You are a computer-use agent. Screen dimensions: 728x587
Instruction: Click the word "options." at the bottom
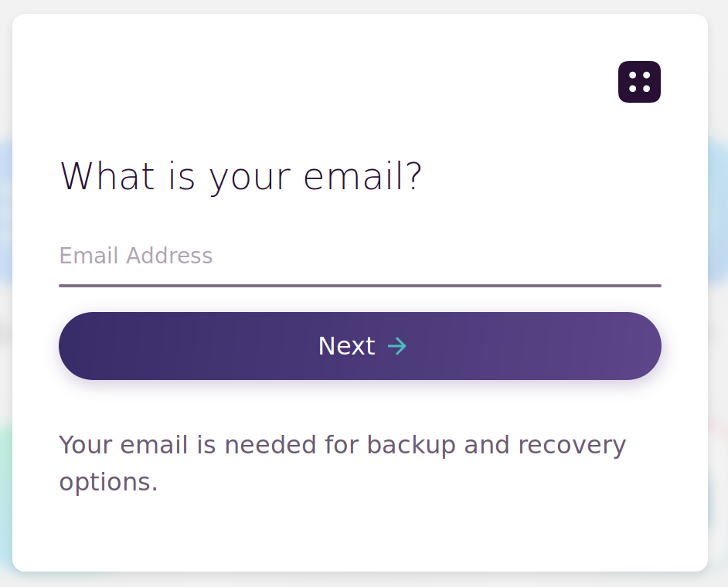(x=108, y=482)
